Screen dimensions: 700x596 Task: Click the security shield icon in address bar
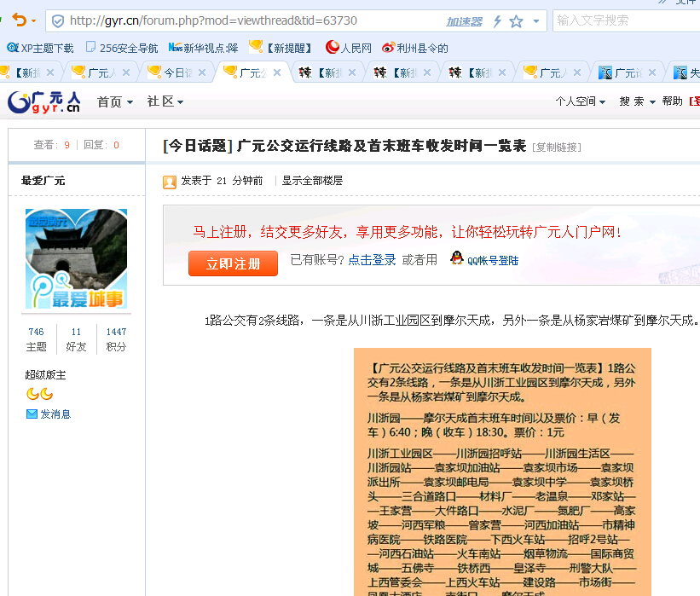[58, 21]
